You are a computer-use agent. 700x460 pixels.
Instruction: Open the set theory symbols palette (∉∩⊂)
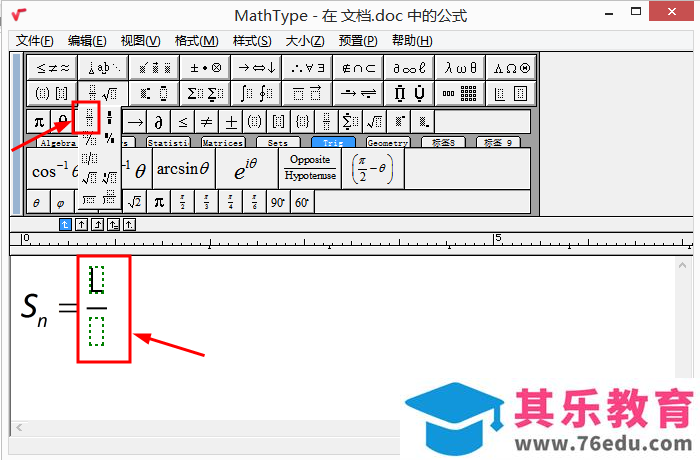coord(358,67)
